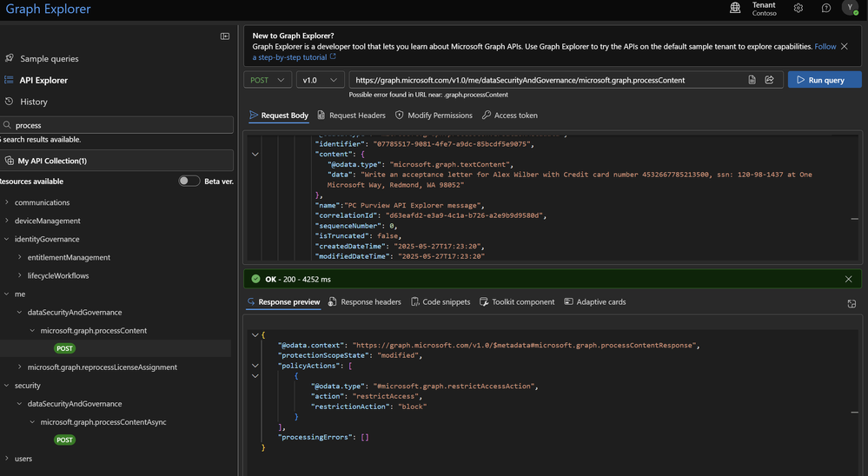Expand response area to full view
Image resolution: width=868 pixels, height=476 pixels.
[x=851, y=303]
